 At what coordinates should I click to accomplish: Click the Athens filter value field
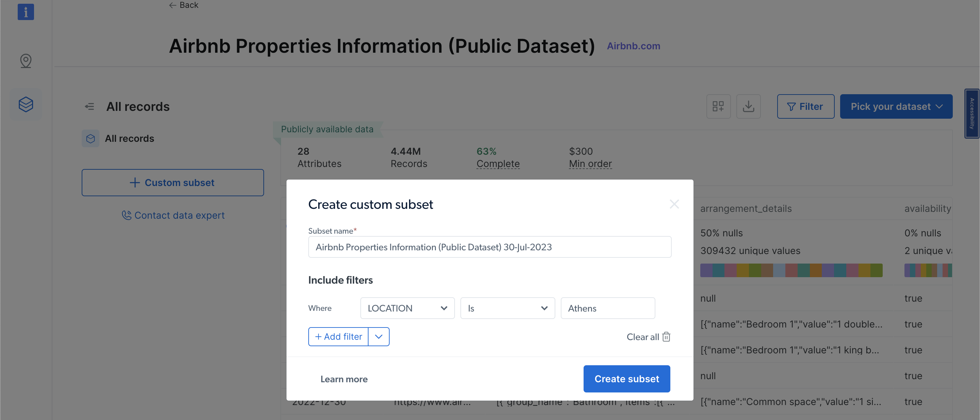[x=607, y=308]
